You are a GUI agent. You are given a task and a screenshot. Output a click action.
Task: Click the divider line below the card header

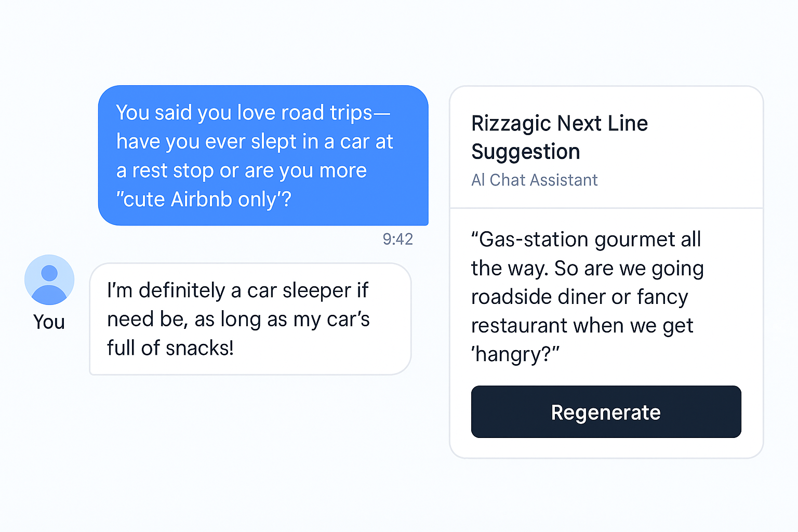606,208
